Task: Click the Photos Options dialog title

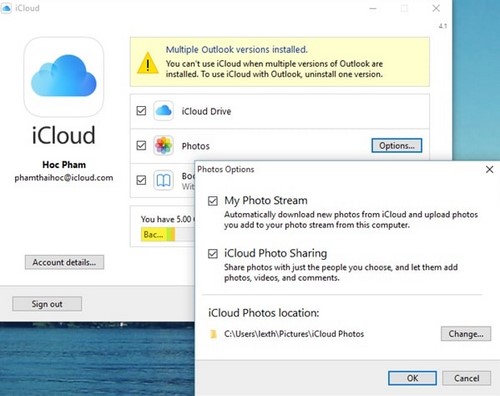Action: point(226,169)
